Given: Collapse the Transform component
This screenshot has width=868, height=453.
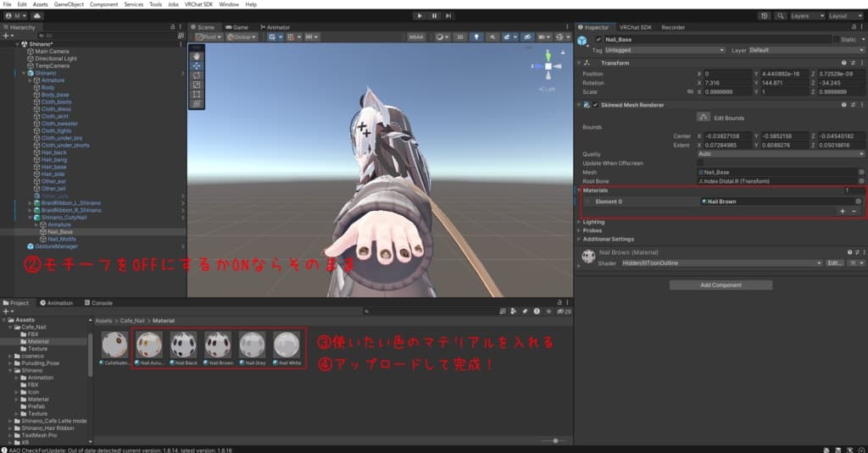Looking at the screenshot, I should [x=579, y=63].
